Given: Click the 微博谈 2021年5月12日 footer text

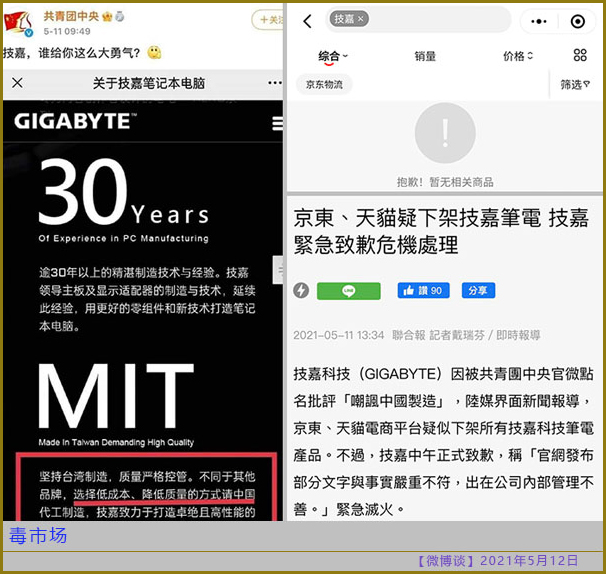Looking at the screenshot, I should 498,560.
